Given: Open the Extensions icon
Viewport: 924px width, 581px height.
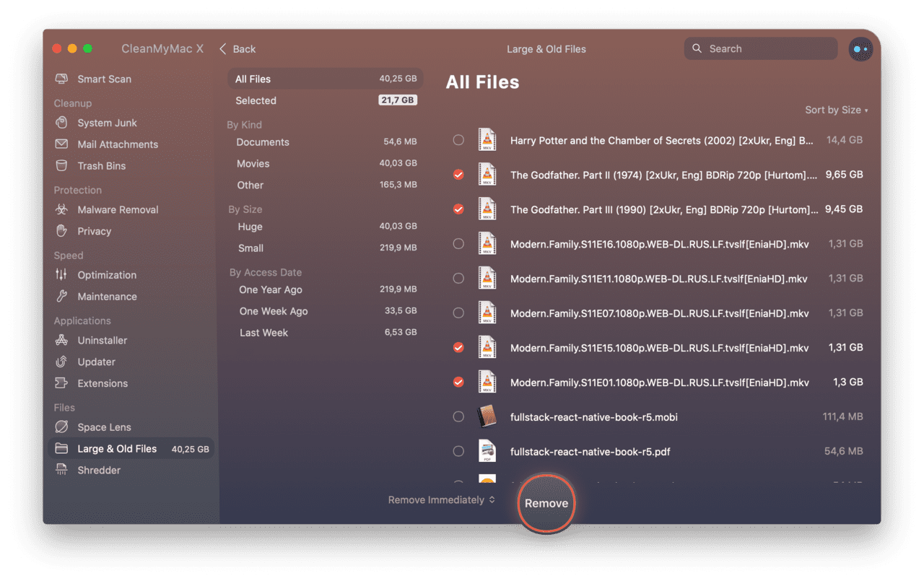Looking at the screenshot, I should (62, 383).
